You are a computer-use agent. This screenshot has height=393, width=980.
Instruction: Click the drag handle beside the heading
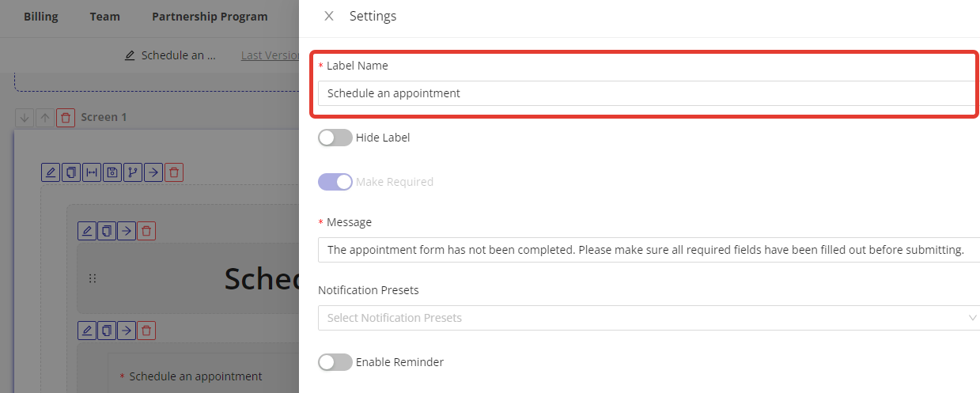coord(93,278)
